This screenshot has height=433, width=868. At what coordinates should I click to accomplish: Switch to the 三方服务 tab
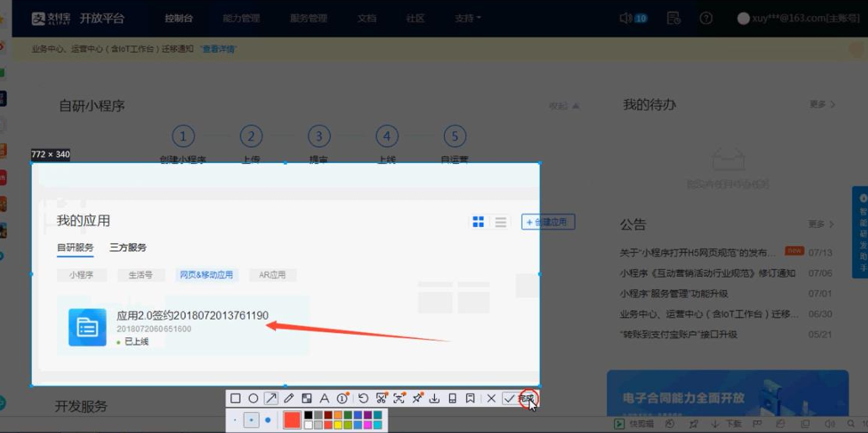128,247
